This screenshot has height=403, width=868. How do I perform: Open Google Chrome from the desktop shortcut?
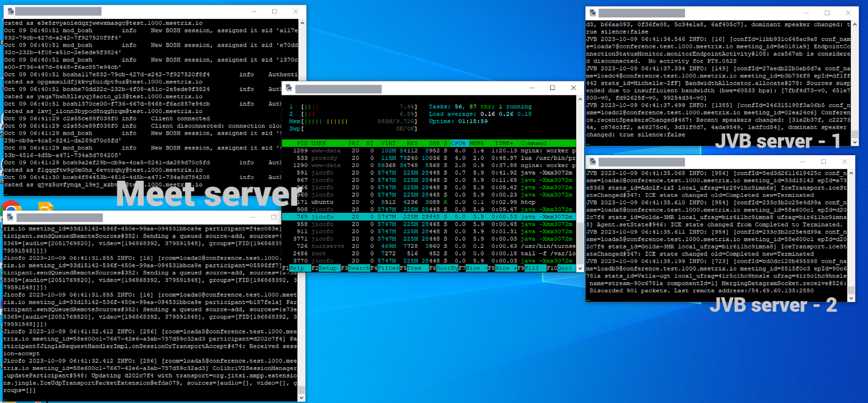point(12,208)
